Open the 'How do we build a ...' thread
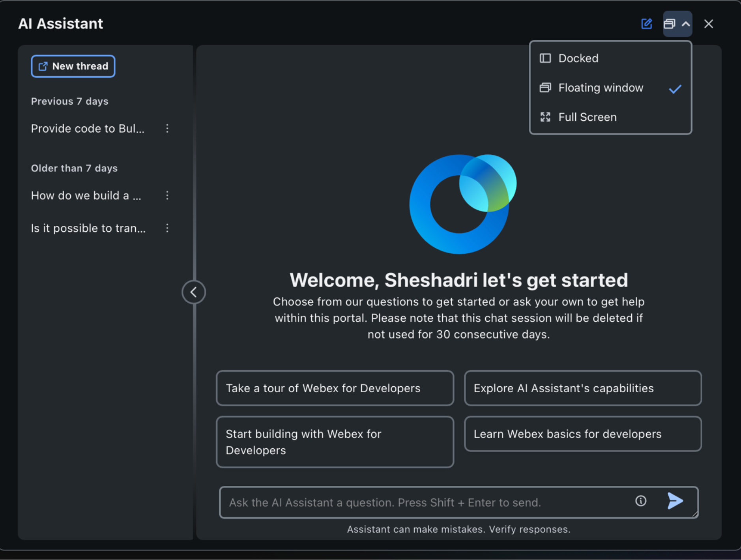This screenshot has width=741, height=560. 86,196
